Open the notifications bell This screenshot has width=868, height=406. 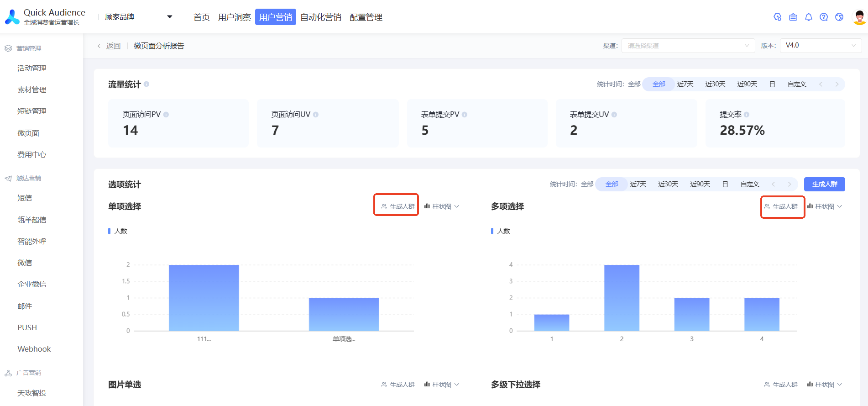(x=809, y=17)
